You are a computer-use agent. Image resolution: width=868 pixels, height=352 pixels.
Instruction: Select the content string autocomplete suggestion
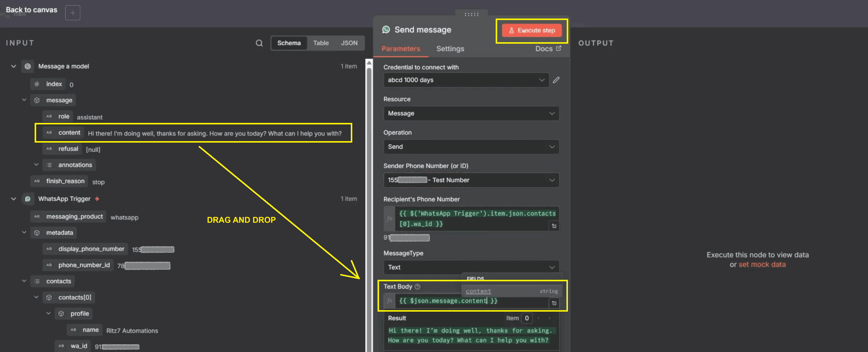point(511,291)
